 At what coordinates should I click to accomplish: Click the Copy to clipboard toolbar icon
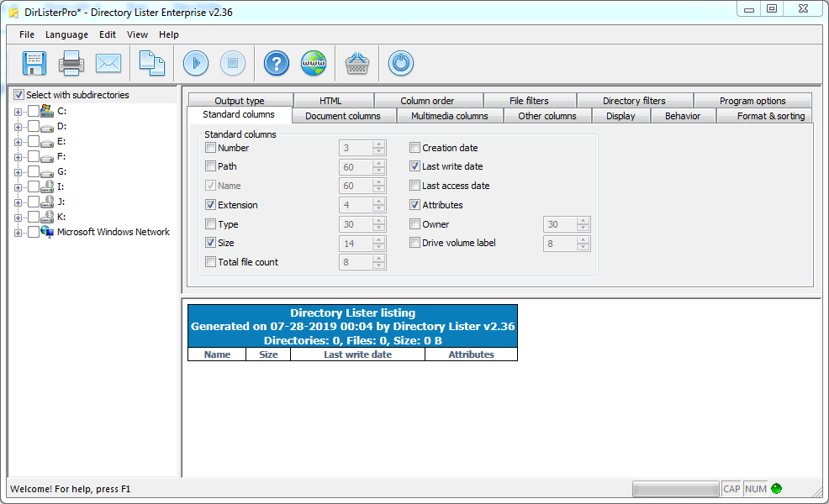[x=151, y=63]
